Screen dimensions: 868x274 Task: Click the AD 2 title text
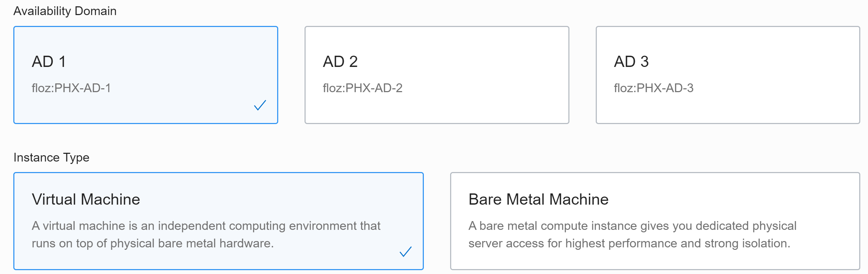click(x=340, y=62)
